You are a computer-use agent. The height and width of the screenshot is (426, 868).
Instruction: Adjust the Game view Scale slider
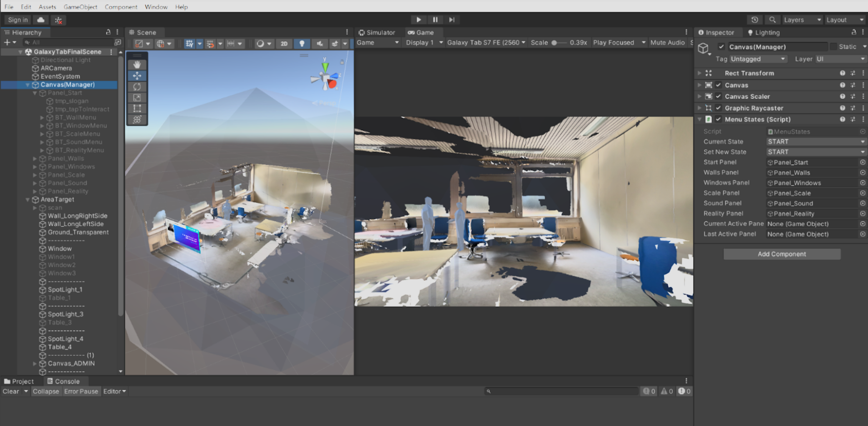click(x=554, y=43)
